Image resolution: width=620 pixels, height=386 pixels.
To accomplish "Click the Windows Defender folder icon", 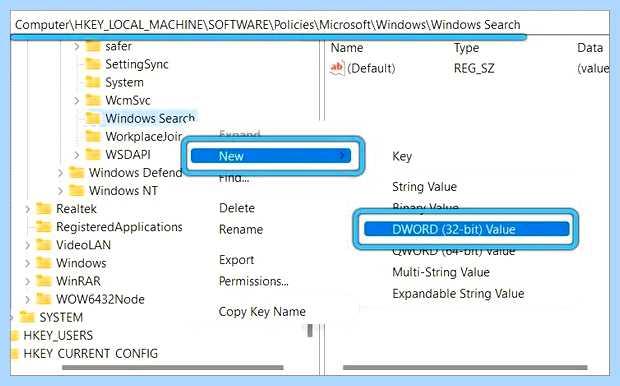I will coord(77,173).
